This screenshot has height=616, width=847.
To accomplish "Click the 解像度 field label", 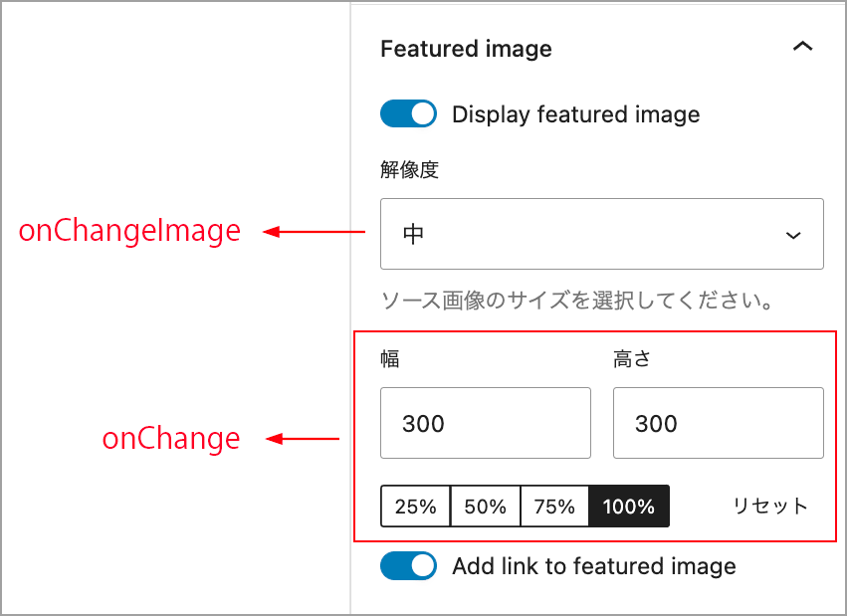I will click(409, 169).
